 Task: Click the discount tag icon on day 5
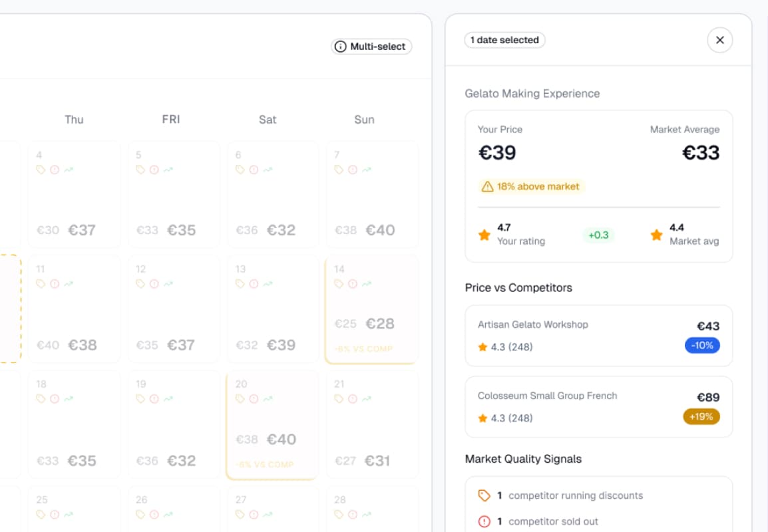140,170
